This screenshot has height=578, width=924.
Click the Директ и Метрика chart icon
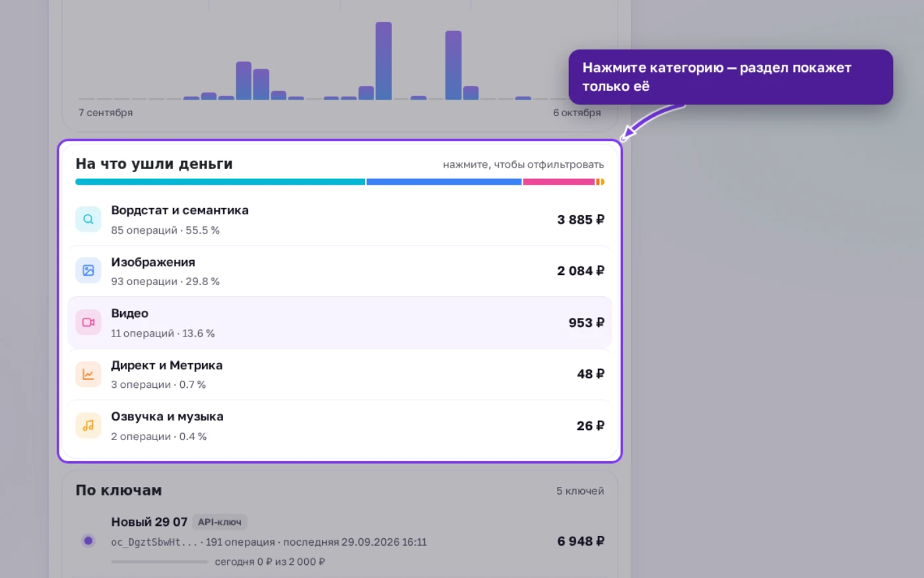tap(88, 374)
